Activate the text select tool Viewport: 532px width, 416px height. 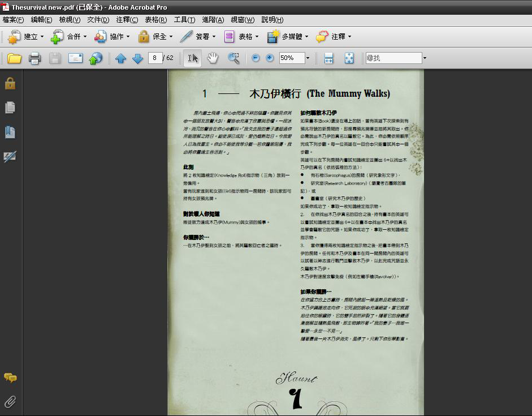(x=192, y=58)
